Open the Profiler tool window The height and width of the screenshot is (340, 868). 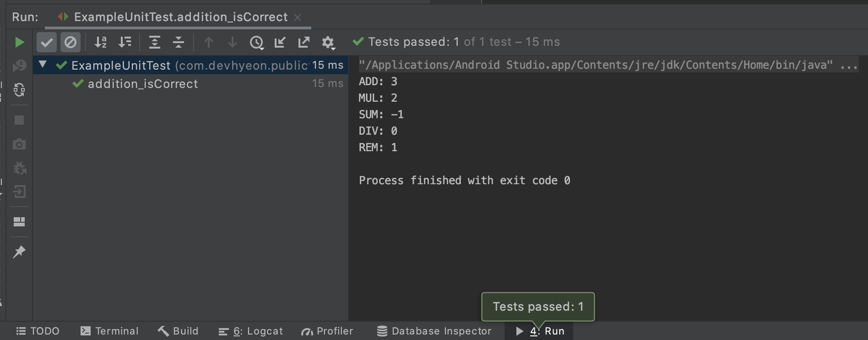pos(327,331)
